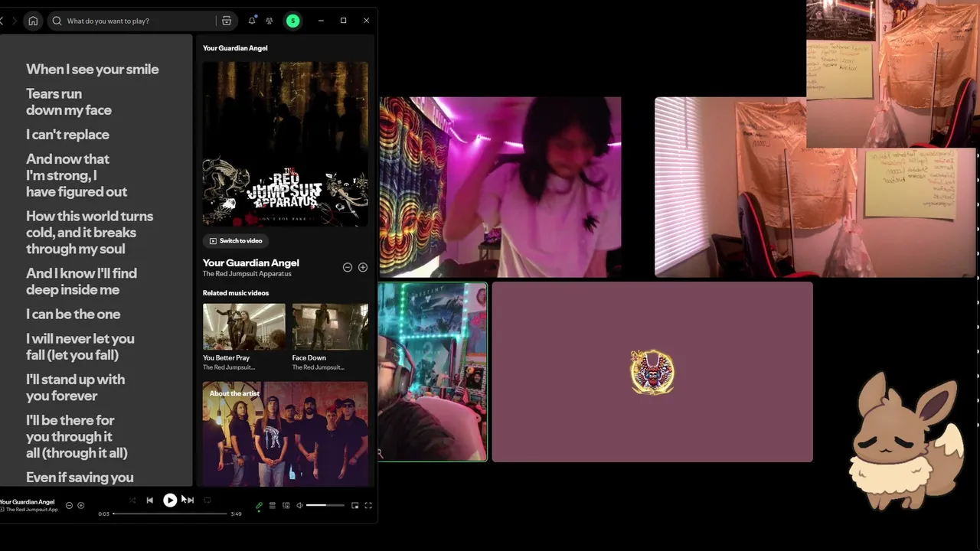Toggle repeat in the player bar
The image size is (980, 551).
click(207, 500)
